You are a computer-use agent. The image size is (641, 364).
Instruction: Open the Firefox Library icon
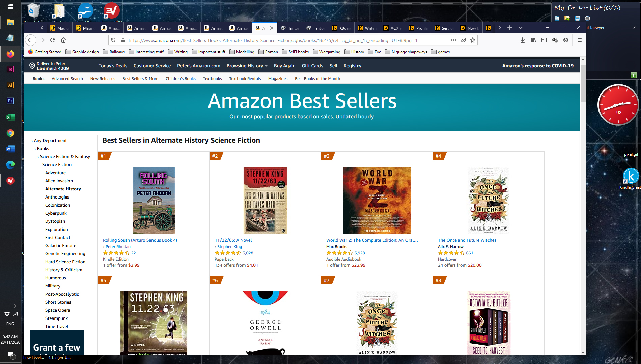(x=533, y=40)
